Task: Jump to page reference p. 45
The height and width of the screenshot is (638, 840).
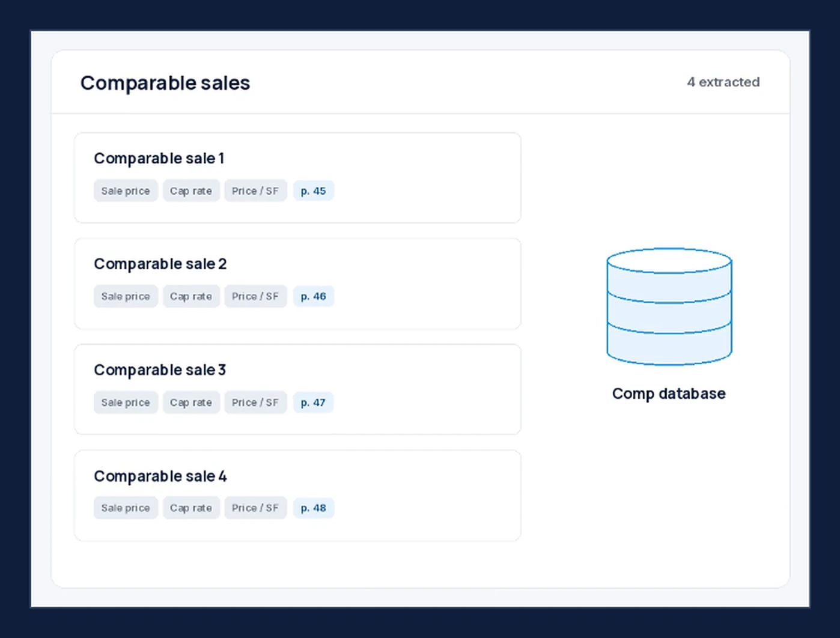Action: (x=313, y=191)
